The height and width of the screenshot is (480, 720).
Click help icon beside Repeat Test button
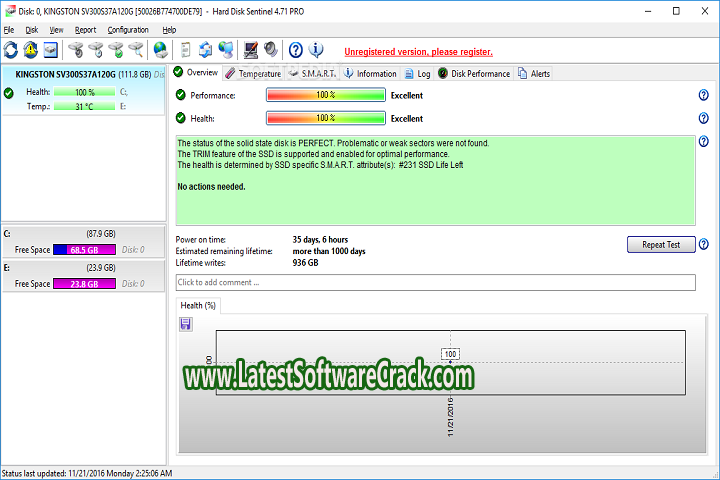(703, 244)
